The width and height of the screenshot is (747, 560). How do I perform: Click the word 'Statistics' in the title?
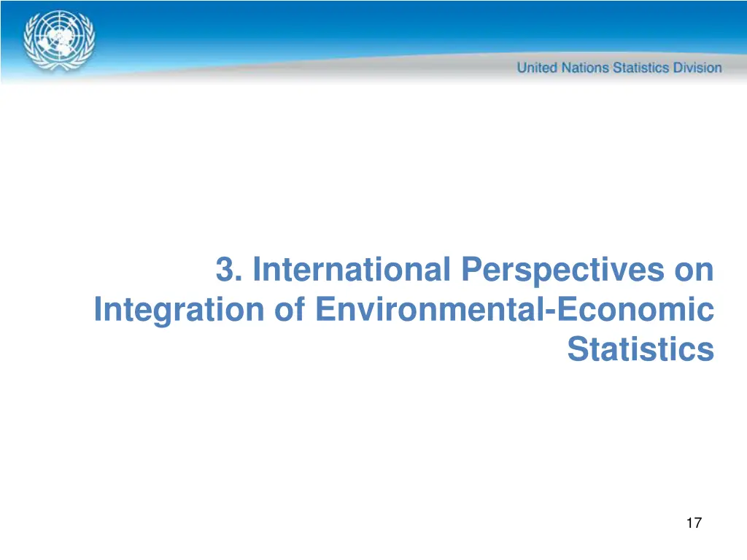coord(640,349)
